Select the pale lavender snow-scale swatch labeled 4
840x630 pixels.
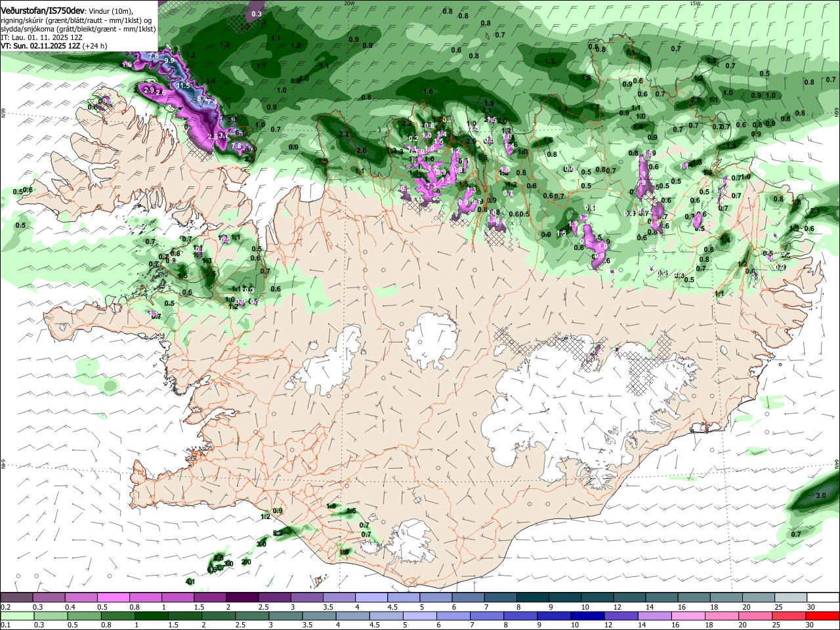(x=371, y=597)
